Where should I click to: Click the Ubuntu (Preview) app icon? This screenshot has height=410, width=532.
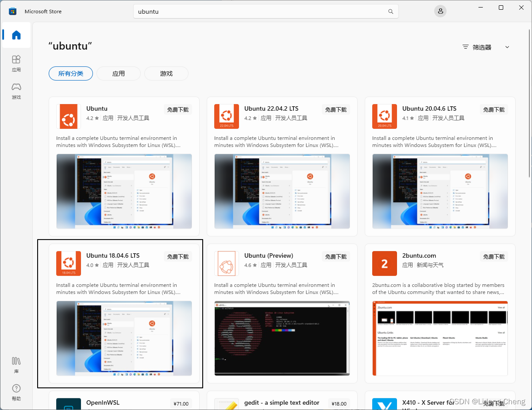pyautogui.click(x=227, y=263)
